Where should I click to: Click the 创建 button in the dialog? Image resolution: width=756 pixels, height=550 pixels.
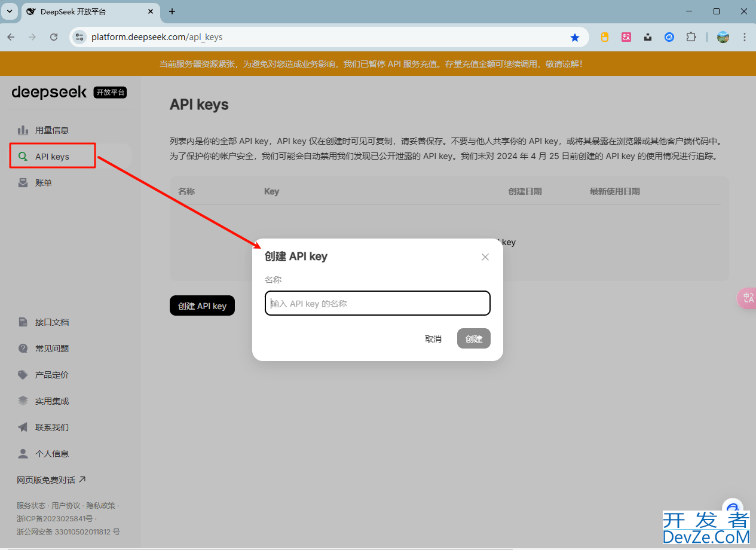point(474,338)
